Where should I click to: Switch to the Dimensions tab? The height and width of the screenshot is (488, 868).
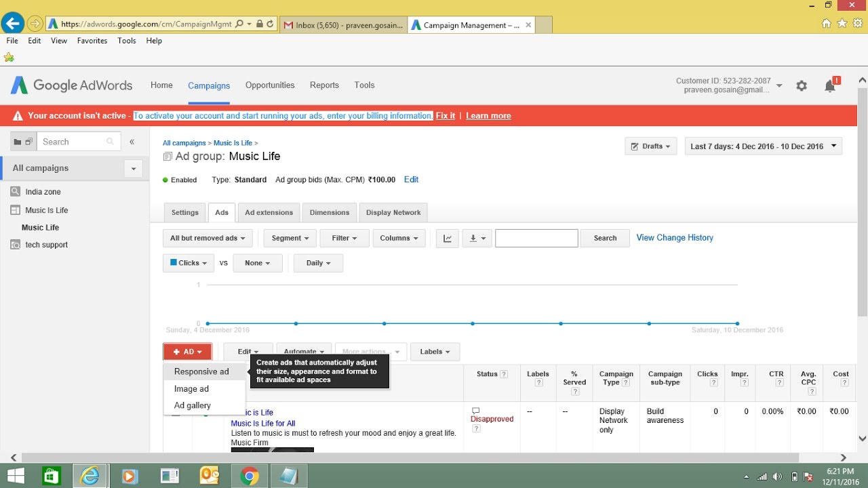[329, 213]
